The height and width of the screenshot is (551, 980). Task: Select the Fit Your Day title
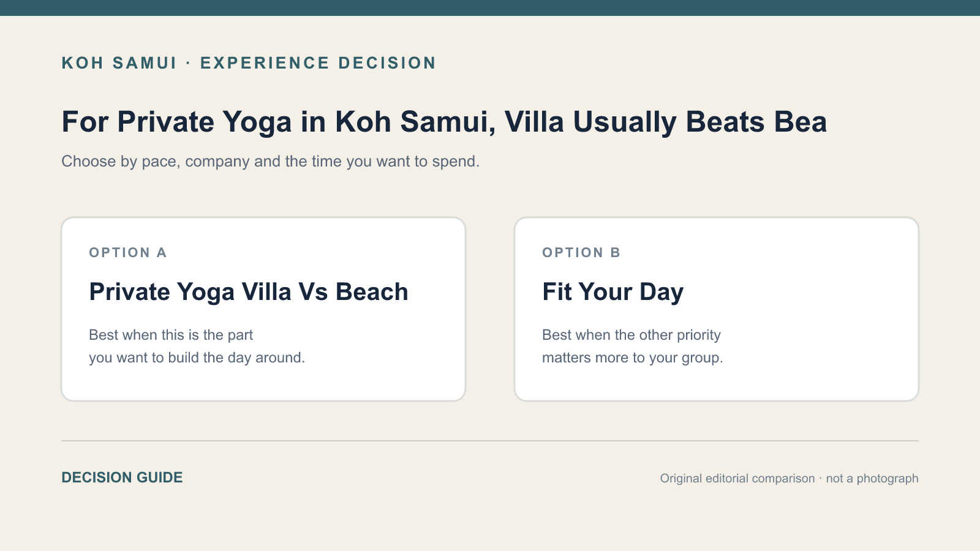612,292
